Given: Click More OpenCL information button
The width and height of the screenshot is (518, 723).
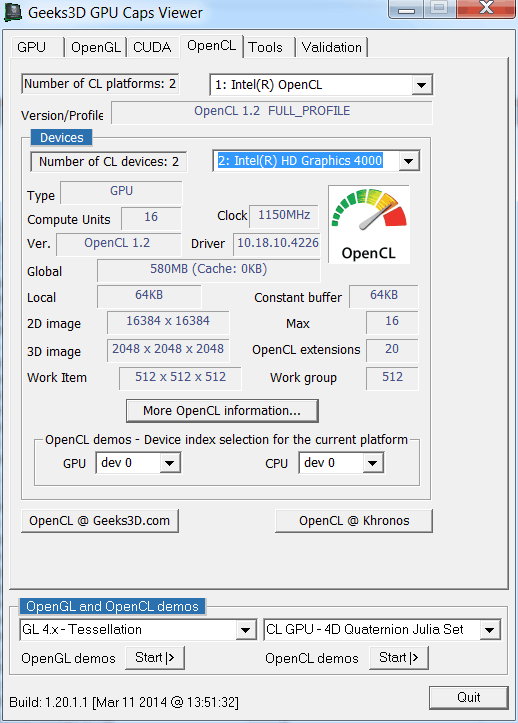Looking at the screenshot, I should point(222,410).
